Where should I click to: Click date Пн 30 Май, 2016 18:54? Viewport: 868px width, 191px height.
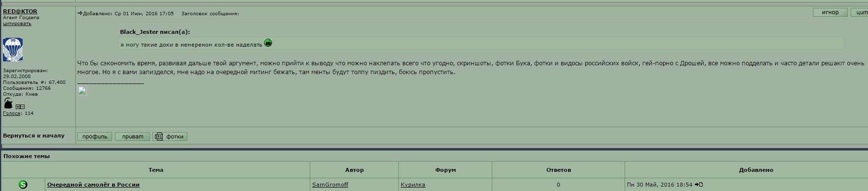point(659,185)
